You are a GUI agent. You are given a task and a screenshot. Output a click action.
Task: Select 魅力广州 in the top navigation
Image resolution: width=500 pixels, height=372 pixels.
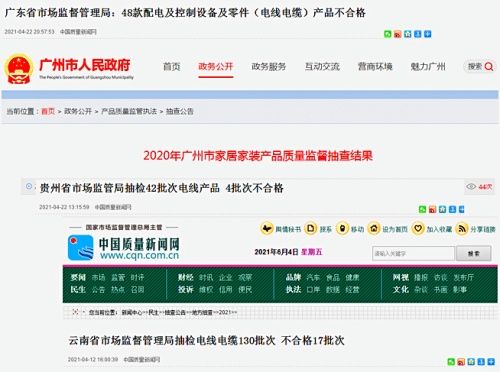click(x=428, y=67)
